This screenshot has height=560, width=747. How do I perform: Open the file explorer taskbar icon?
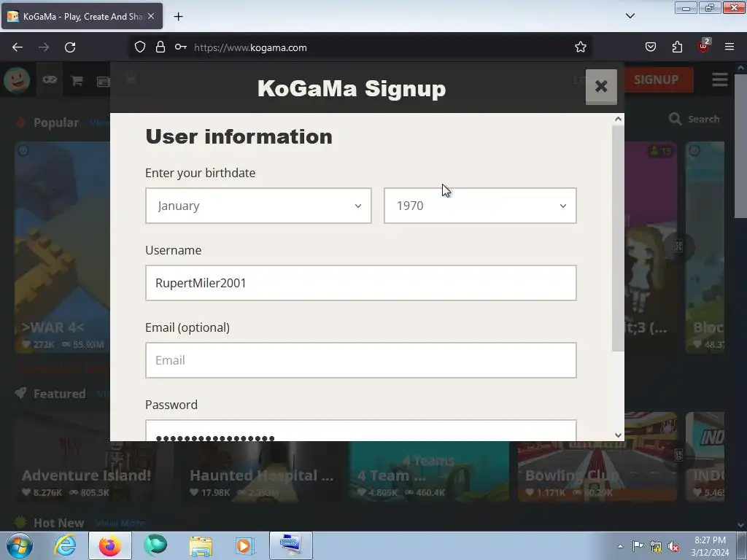pyautogui.click(x=201, y=545)
